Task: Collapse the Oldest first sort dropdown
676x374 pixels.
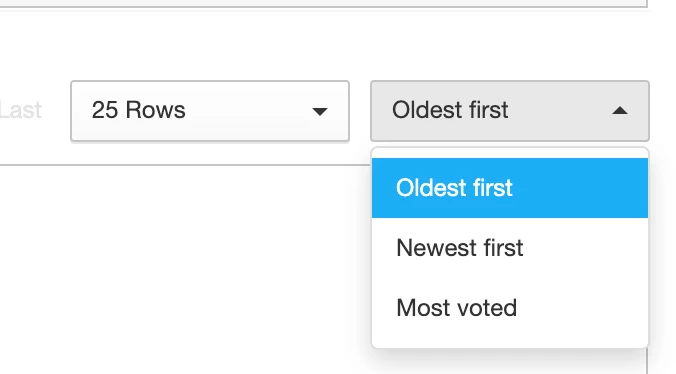Action: (x=510, y=111)
